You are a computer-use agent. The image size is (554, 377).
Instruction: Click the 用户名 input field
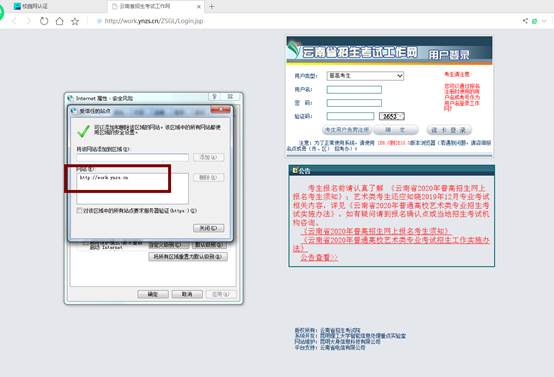(x=354, y=90)
